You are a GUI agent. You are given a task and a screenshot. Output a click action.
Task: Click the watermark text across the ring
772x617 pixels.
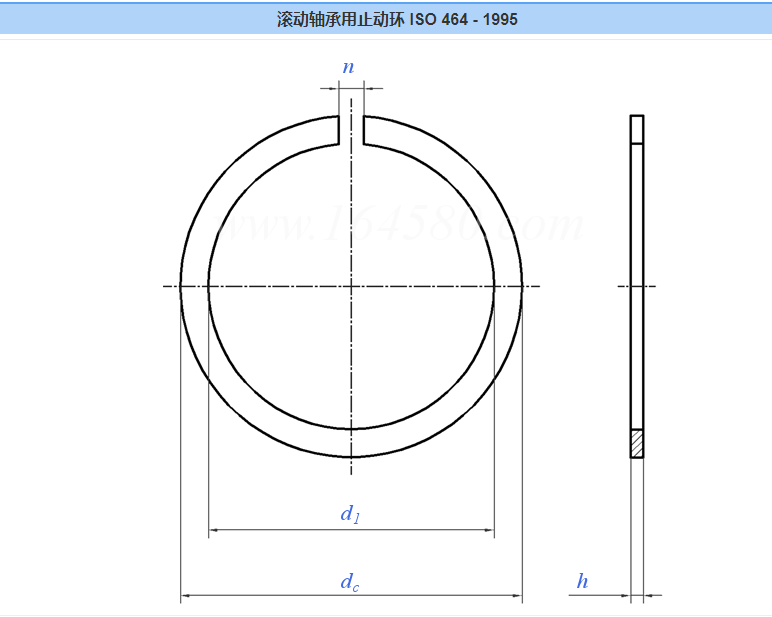(x=400, y=226)
